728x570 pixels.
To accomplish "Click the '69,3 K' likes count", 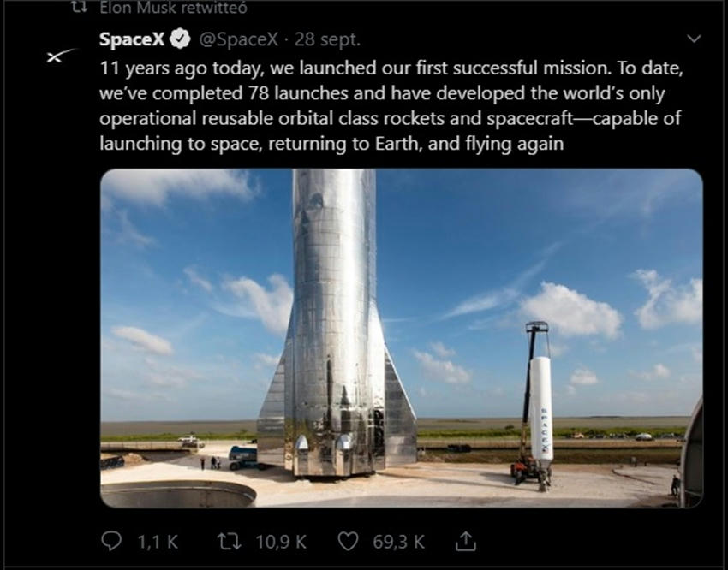I will click(x=398, y=540).
